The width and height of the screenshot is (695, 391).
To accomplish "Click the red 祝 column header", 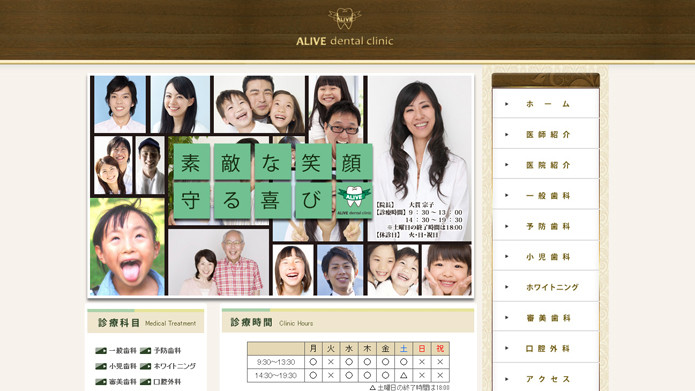I will coord(440,348).
